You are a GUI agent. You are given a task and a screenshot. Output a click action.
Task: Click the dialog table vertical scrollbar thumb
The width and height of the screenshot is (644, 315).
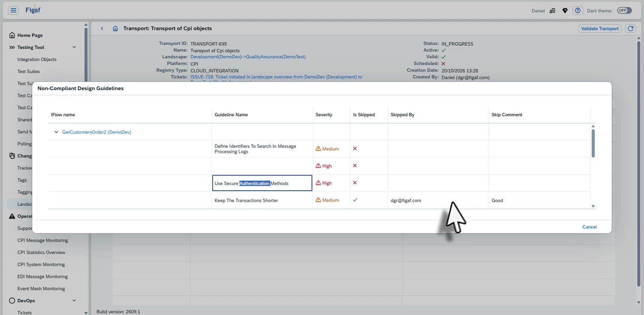pos(593,143)
